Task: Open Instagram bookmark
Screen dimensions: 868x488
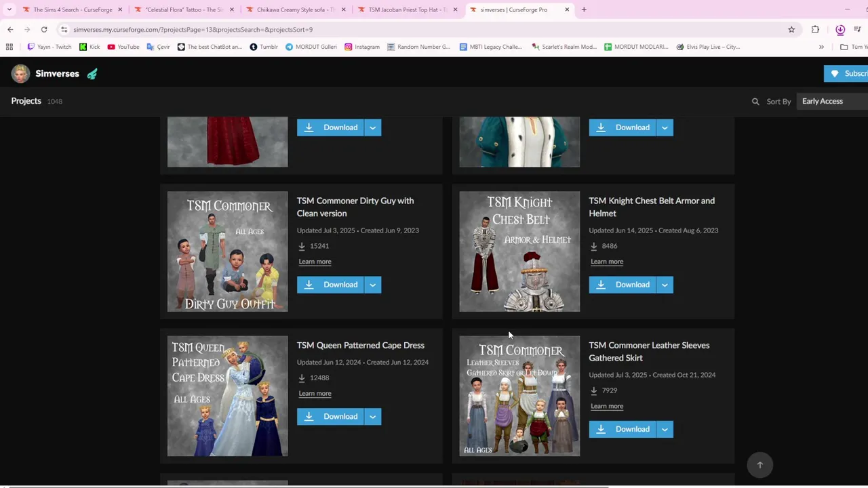Action: point(361,47)
